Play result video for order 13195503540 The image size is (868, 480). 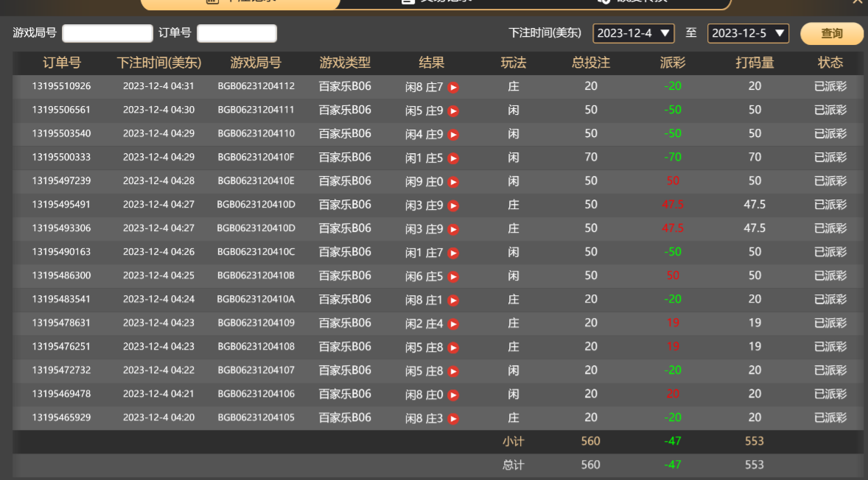[453, 135]
